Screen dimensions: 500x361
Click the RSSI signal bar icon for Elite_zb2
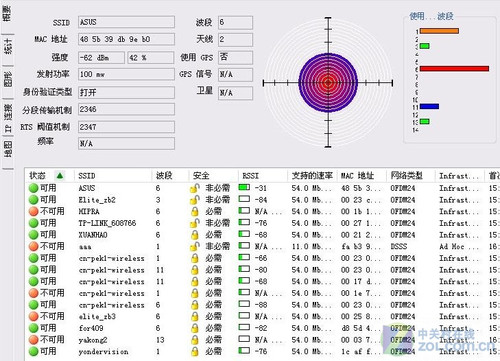pos(244,199)
